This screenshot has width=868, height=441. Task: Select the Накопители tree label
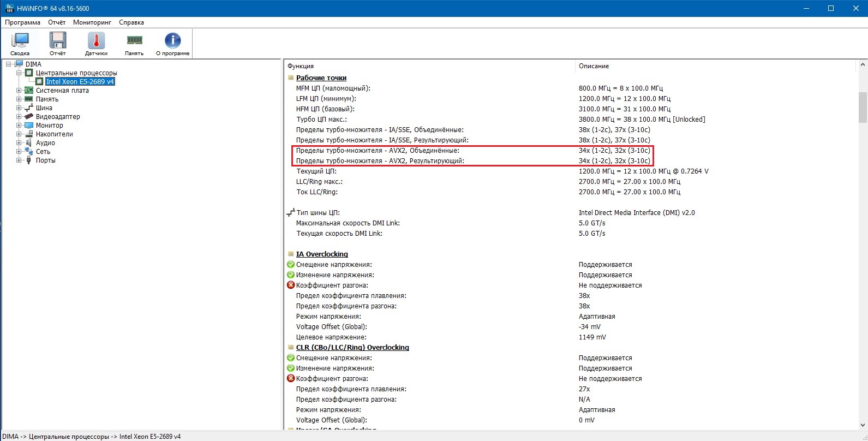click(55, 134)
